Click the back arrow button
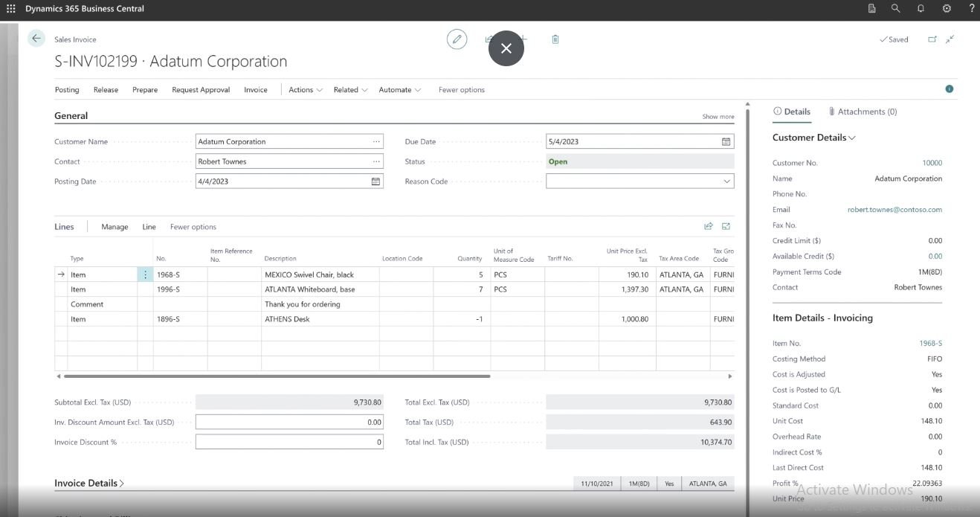The image size is (980, 517). click(x=36, y=39)
